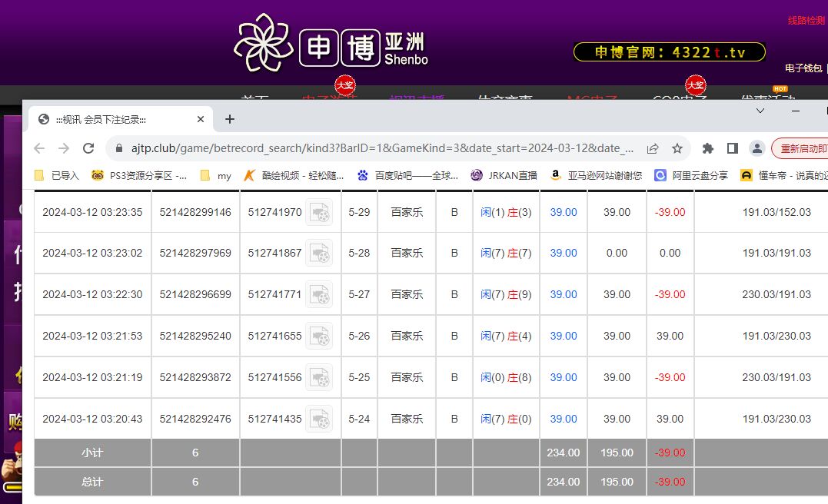
Task: Bookmark this page with the star icon
Action: click(x=677, y=148)
